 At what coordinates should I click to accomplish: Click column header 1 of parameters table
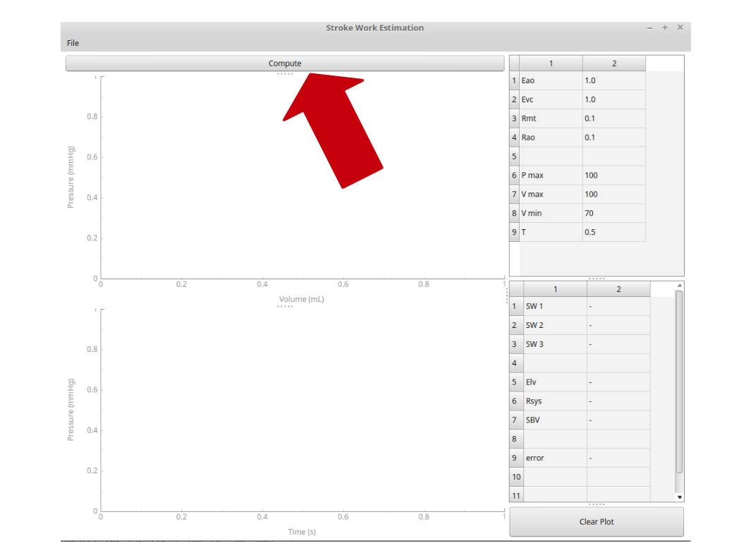pyautogui.click(x=551, y=63)
